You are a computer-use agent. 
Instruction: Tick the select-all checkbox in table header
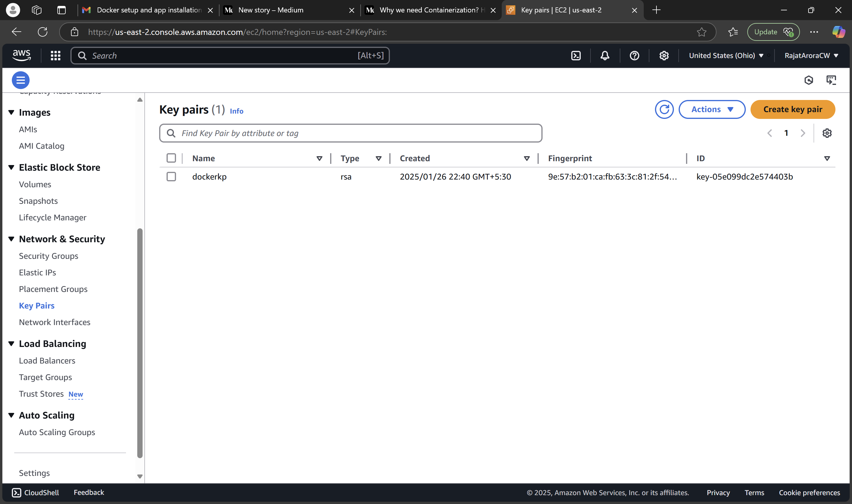click(x=171, y=158)
